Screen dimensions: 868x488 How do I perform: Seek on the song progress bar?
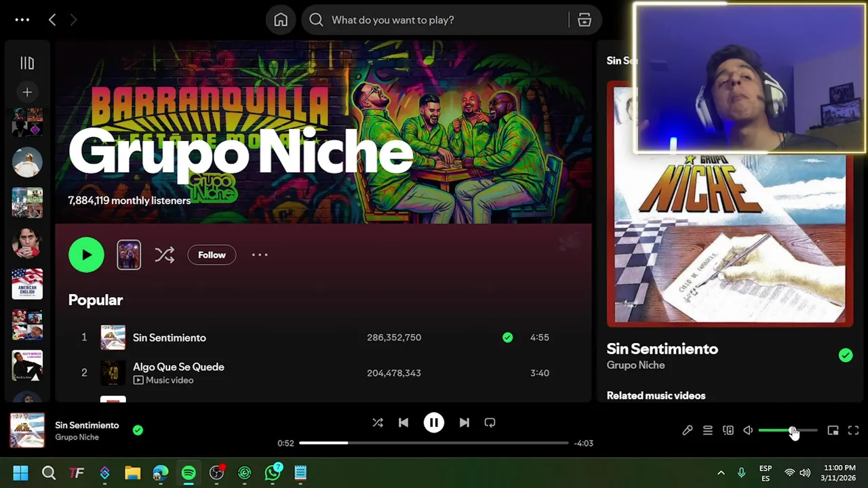click(433, 443)
